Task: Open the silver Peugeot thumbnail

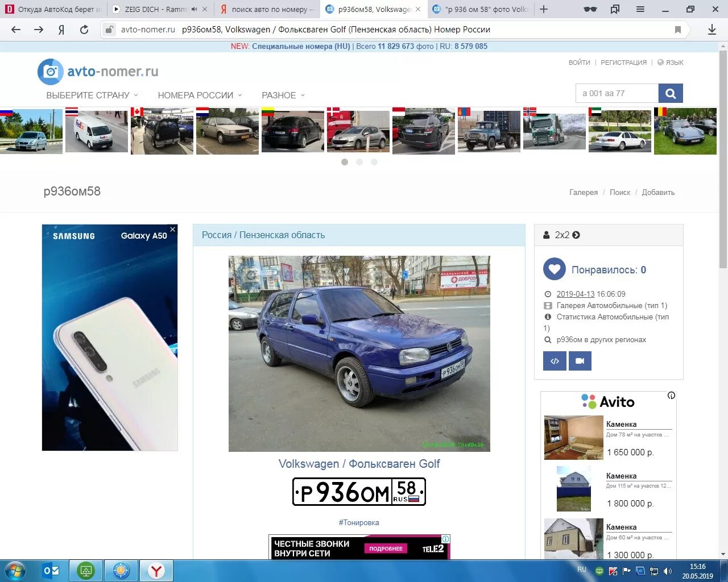Action: tap(358, 131)
